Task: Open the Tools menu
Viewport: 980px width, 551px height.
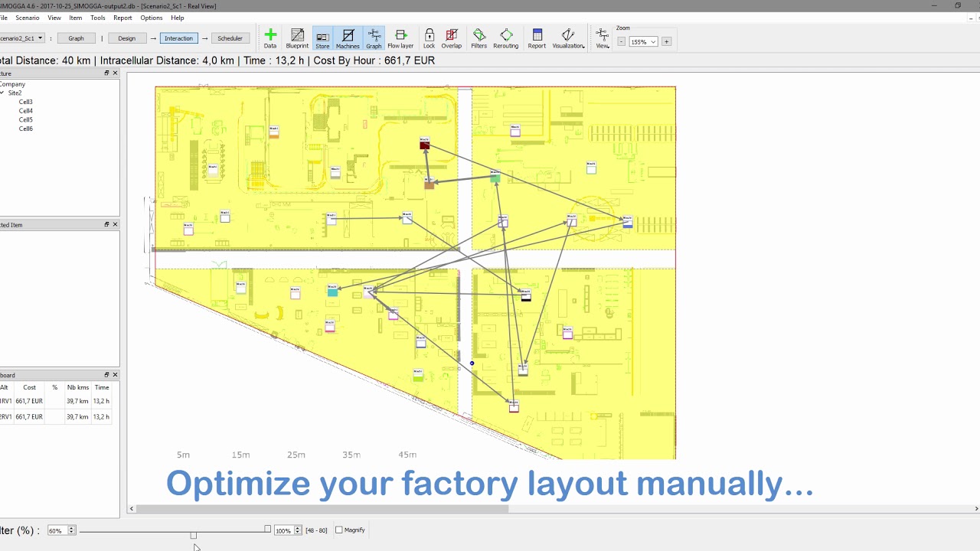Action: pyautogui.click(x=98, y=18)
